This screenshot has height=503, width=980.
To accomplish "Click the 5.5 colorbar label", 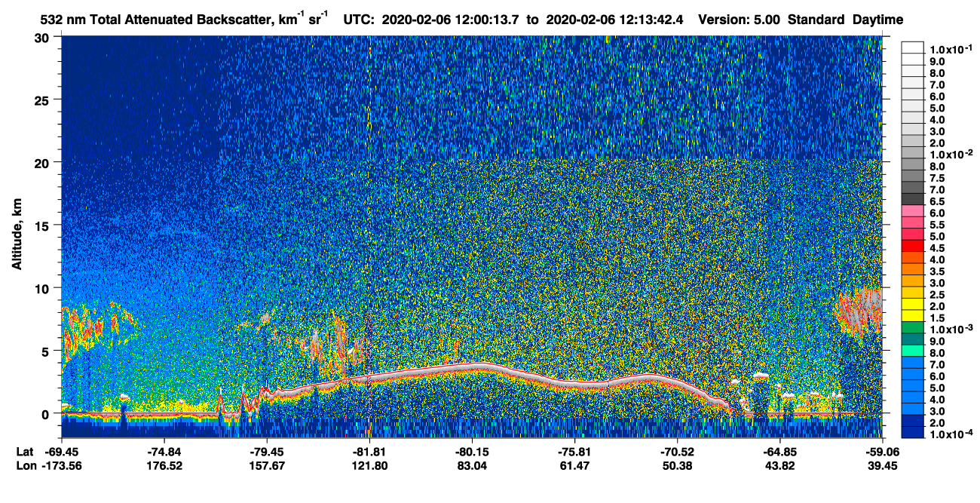I will coord(936,225).
